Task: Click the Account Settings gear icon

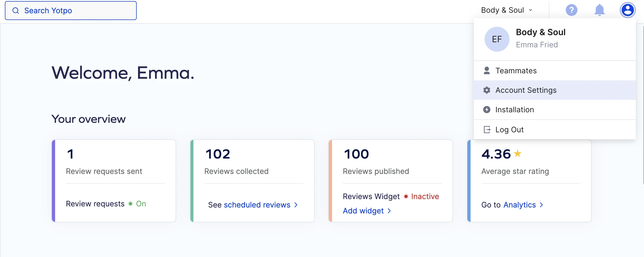Action: [487, 90]
